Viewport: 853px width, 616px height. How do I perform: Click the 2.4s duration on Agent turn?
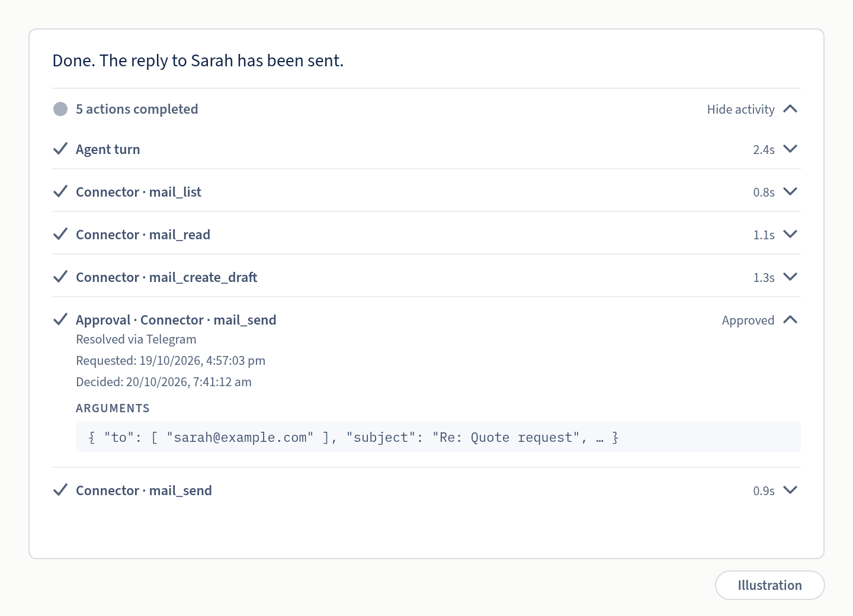click(764, 150)
